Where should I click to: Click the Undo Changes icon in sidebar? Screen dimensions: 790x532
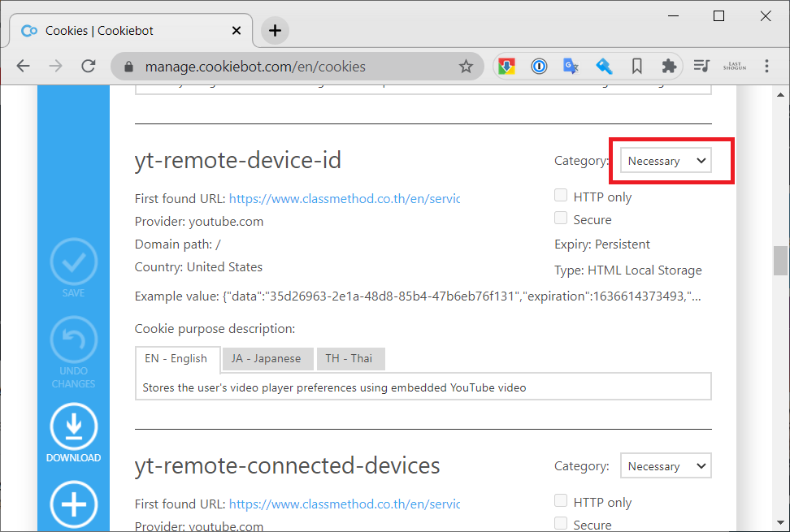click(x=74, y=340)
